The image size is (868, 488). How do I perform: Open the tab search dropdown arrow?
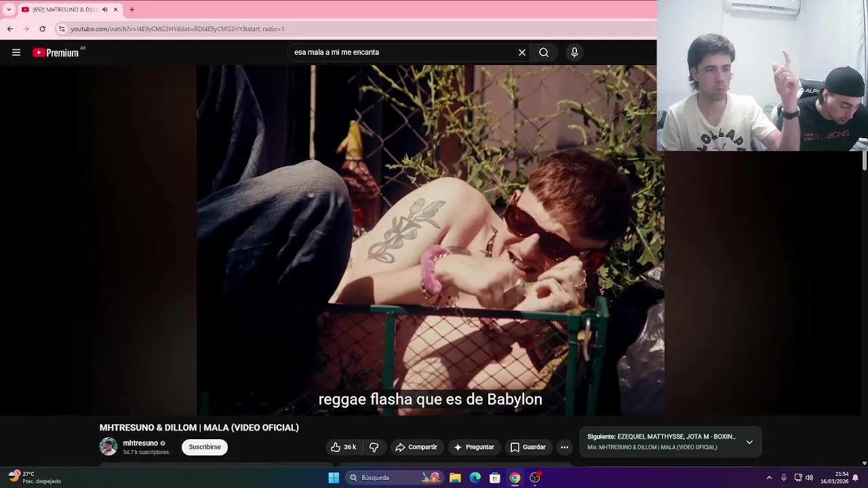coord(9,9)
